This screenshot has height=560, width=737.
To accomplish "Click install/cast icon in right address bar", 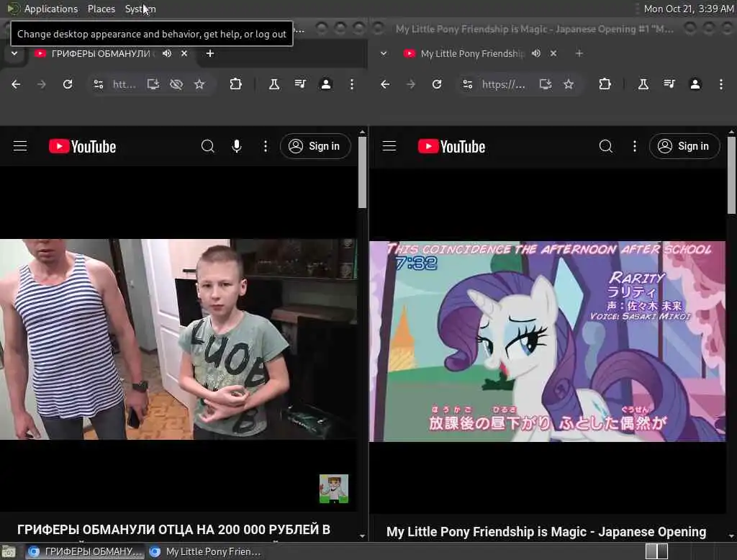I will [x=546, y=84].
